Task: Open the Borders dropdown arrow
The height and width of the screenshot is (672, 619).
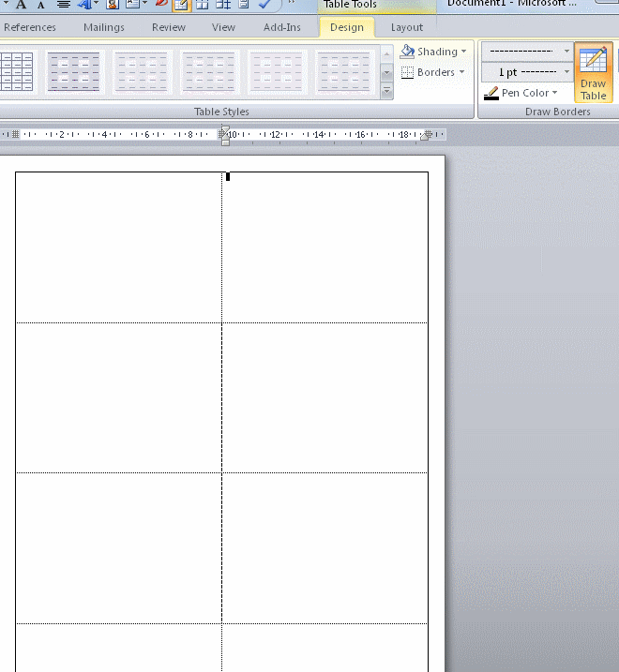Action: click(x=462, y=72)
